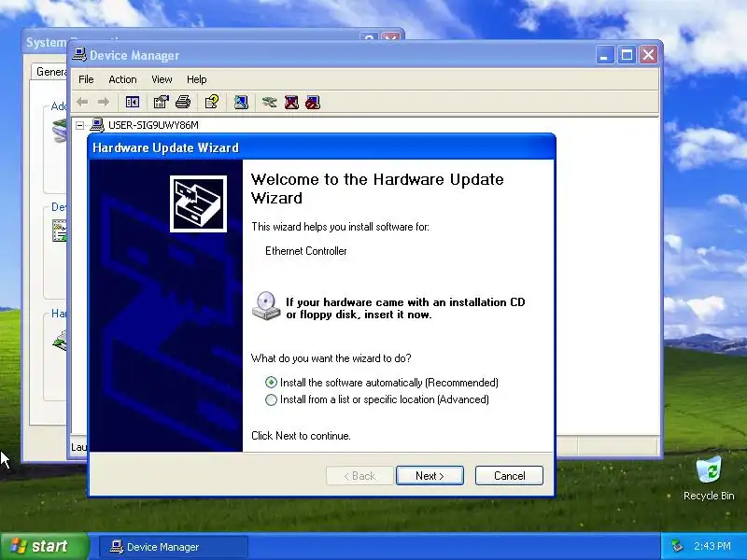Click Device Manager taskbar button
The width and height of the screenshot is (747, 560).
point(174,547)
